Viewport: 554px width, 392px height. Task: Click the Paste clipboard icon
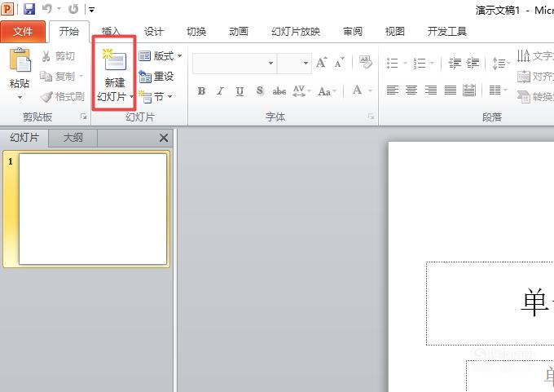pyautogui.click(x=20, y=60)
